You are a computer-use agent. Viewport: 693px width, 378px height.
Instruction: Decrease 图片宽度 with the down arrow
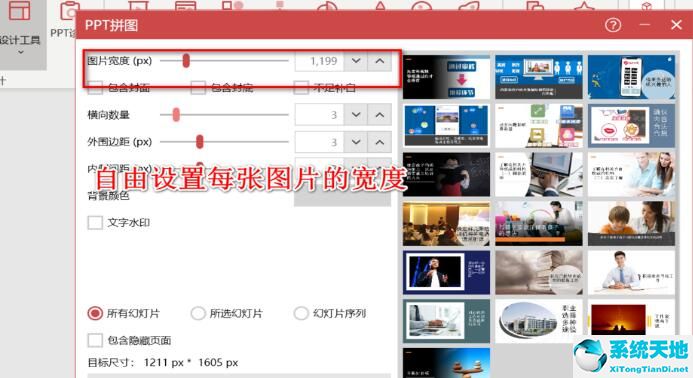tap(356, 61)
